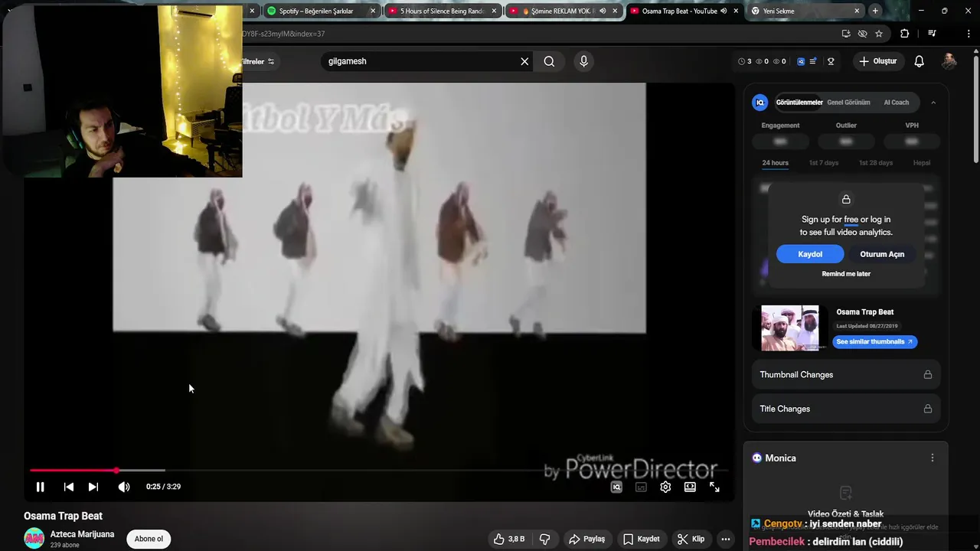Click the Remind me later link

click(x=846, y=274)
